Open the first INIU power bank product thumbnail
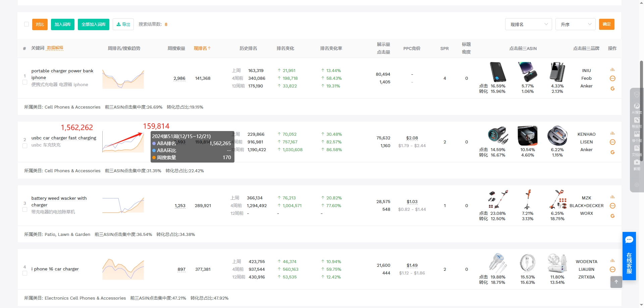The image size is (644, 308). tap(498, 72)
